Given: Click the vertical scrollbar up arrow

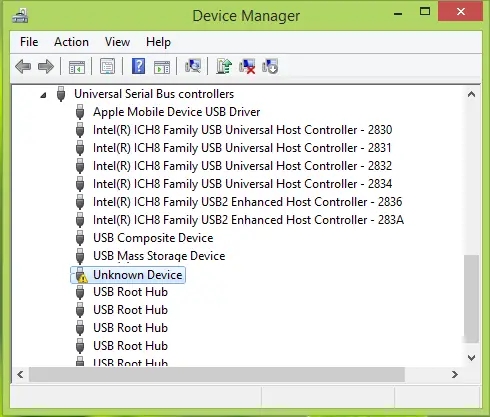Looking at the screenshot, I should [x=471, y=94].
